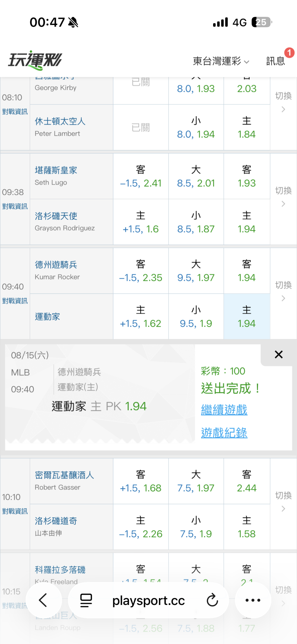Open 對戰資訊 for 09:40 game
Image resolution: width=297 pixels, height=644 pixels.
coord(15,301)
